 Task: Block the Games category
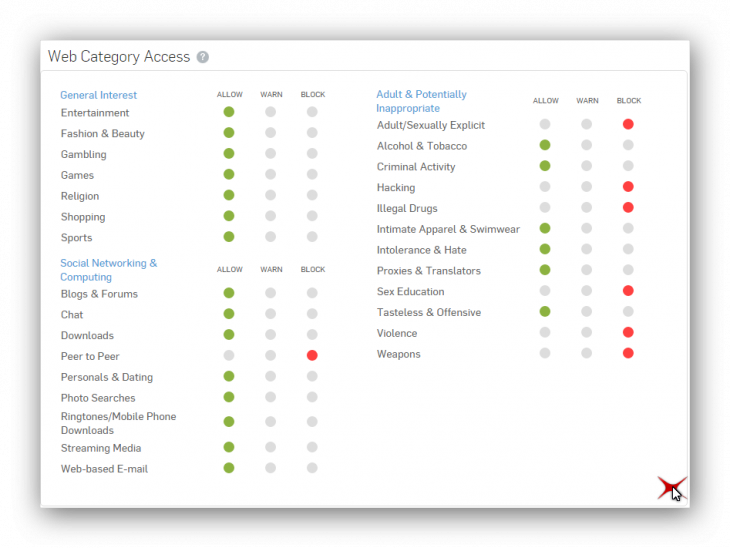(x=312, y=174)
